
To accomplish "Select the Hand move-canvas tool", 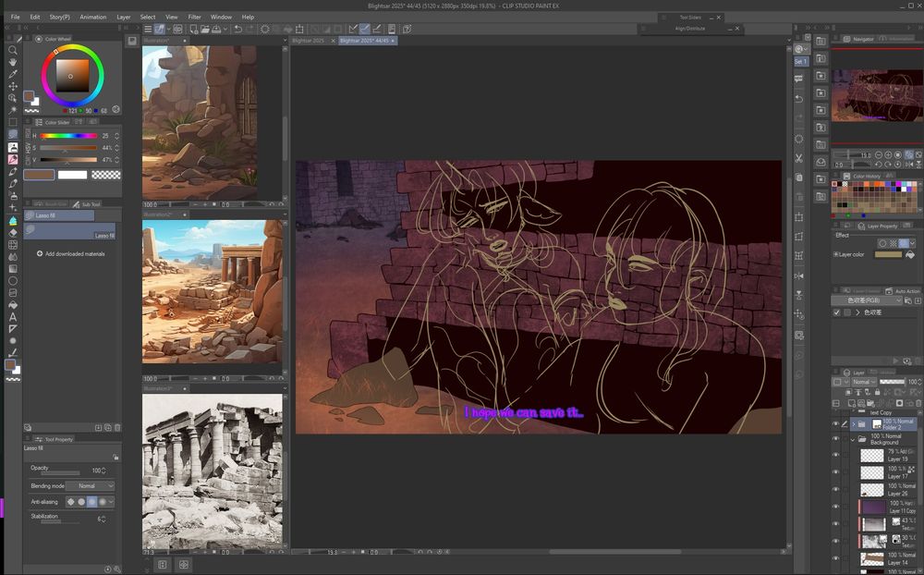I will [13, 62].
